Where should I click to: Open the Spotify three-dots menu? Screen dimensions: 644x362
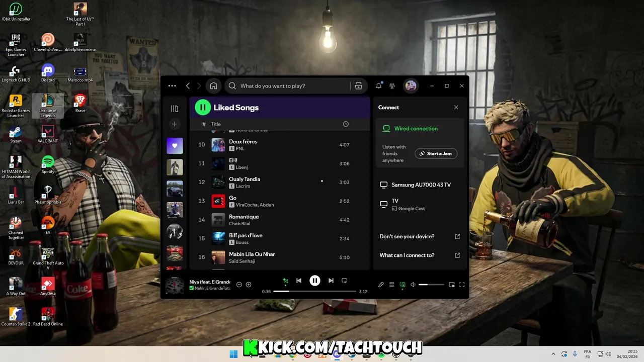pyautogui.click(x=172, y=86)
